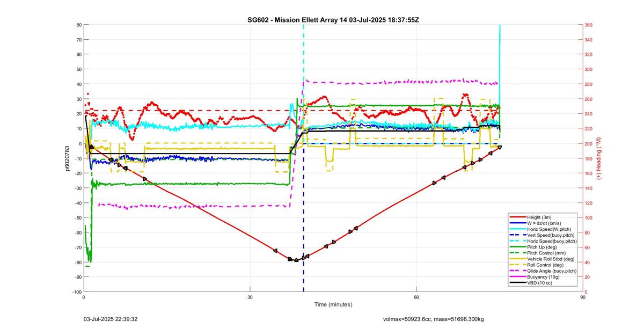Click the right heading axis tick '120'
Screen dimensions: 644x328
(x=589, y=203)
